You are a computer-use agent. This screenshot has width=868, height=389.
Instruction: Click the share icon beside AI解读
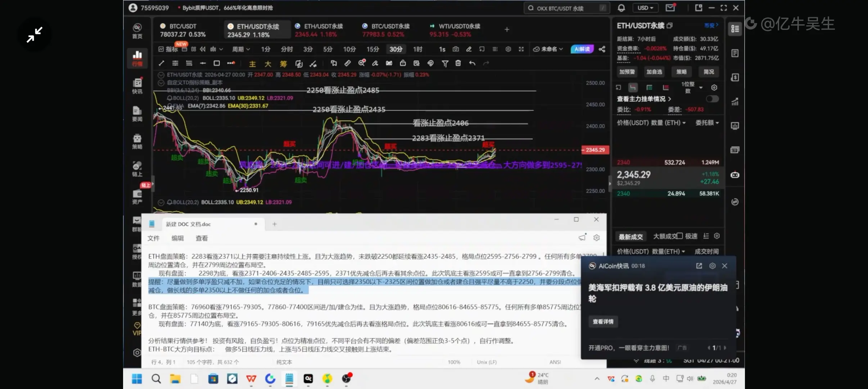tap(602, 49)
